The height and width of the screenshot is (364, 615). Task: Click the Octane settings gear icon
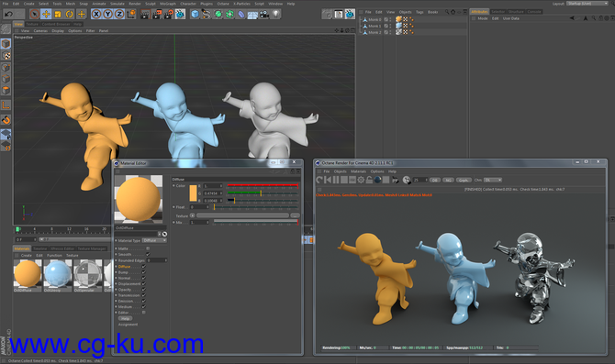tap(361, 180)
